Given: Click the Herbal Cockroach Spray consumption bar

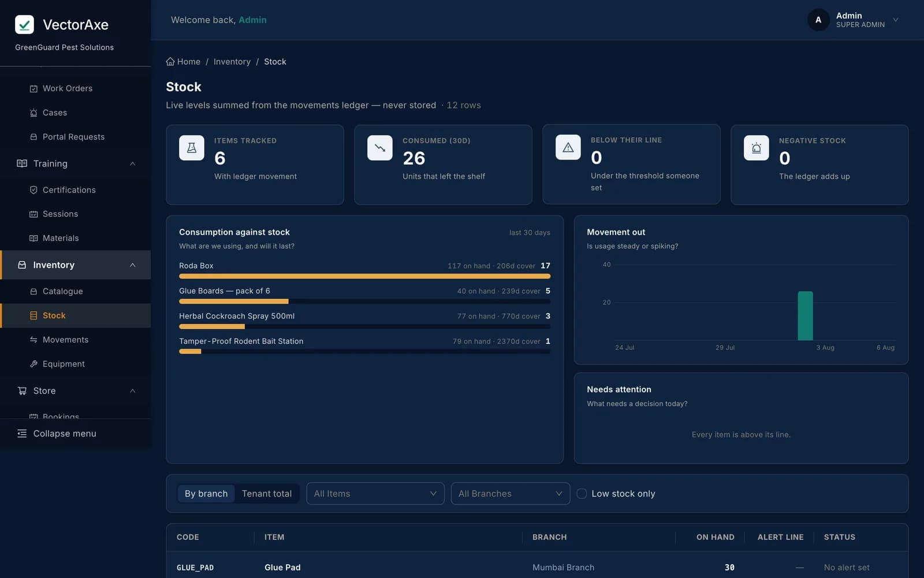Looking at the screenshot, I should point(364,327).
